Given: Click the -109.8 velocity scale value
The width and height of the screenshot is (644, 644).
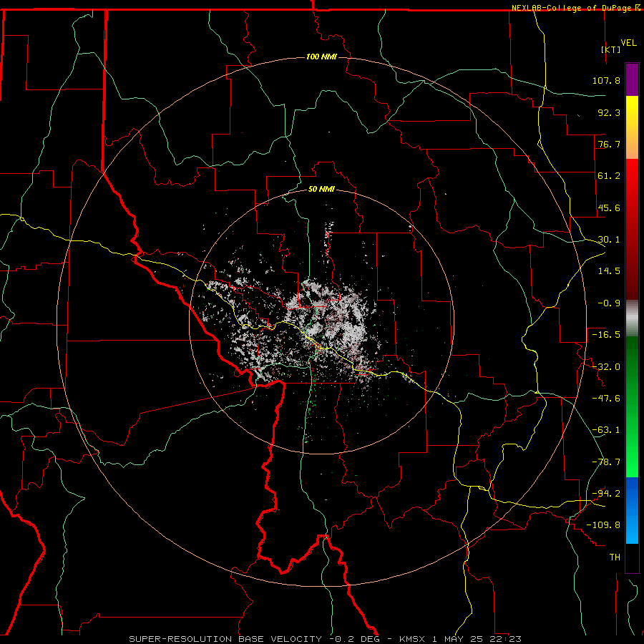Looking at the screenshot, I should click(603, 525).
